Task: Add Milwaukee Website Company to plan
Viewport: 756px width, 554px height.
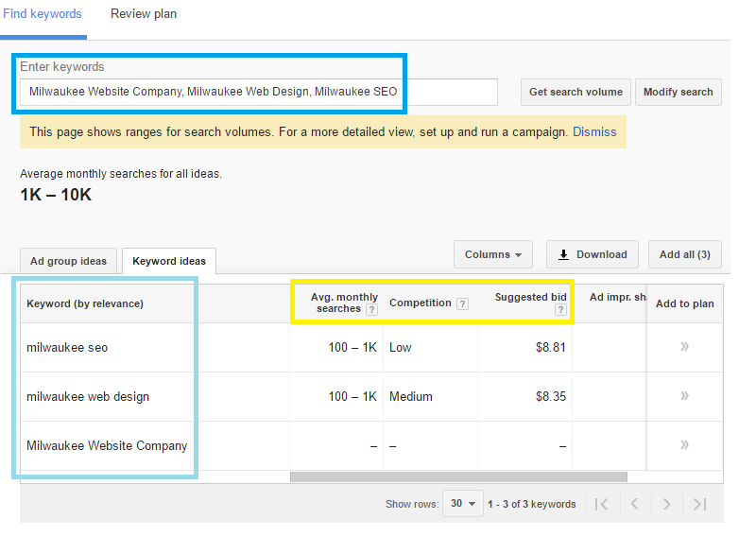Action: (x=684, y=445)
